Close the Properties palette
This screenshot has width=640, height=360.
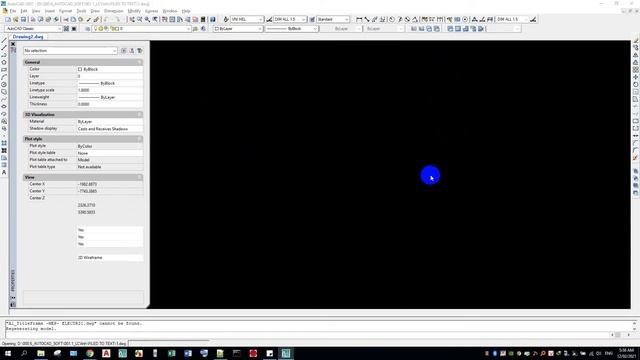(x=13, y=44)
